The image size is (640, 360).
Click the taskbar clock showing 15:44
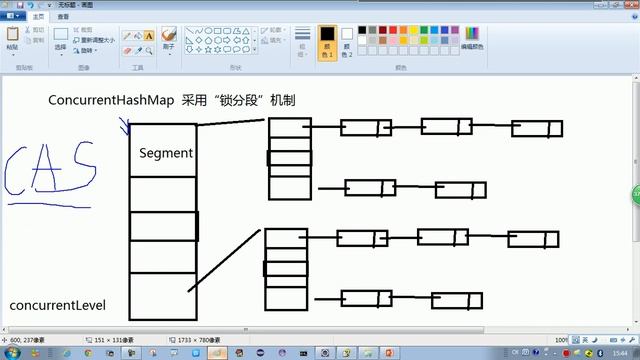click(620, 353)
